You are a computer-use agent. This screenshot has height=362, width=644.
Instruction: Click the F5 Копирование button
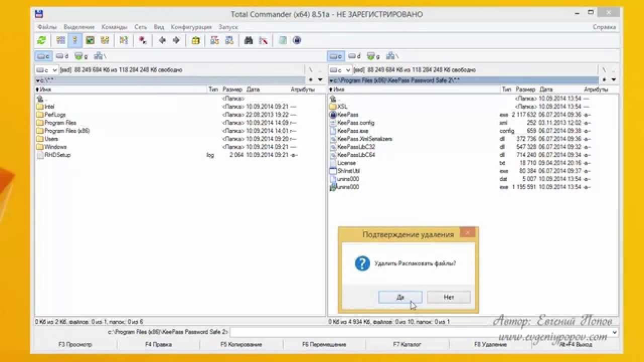click(x=242, y=344)
